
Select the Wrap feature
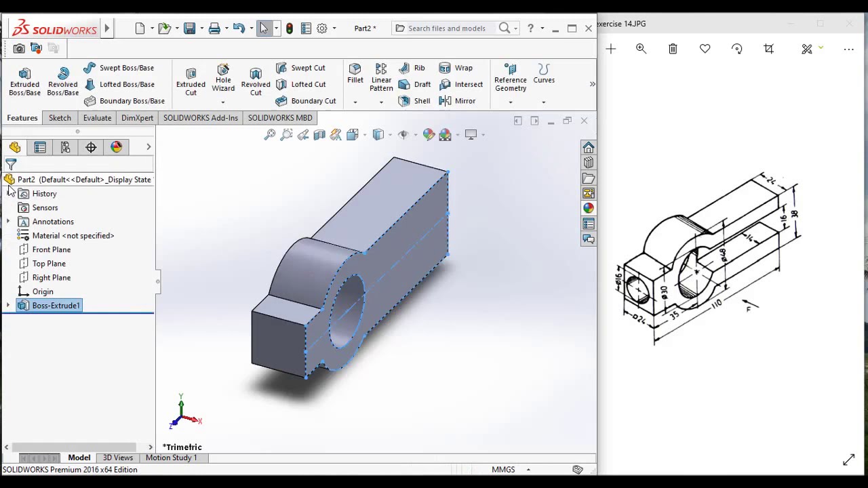coord(456,68)
